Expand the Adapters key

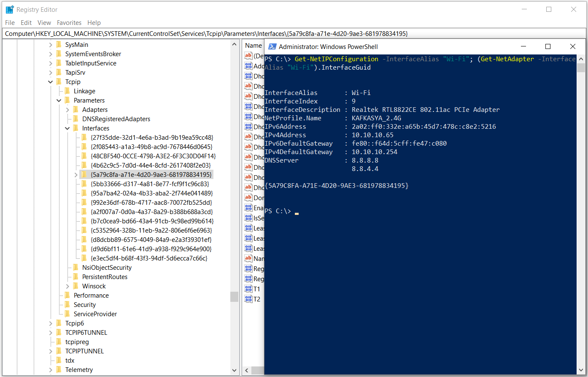click(x=67, y=110)
